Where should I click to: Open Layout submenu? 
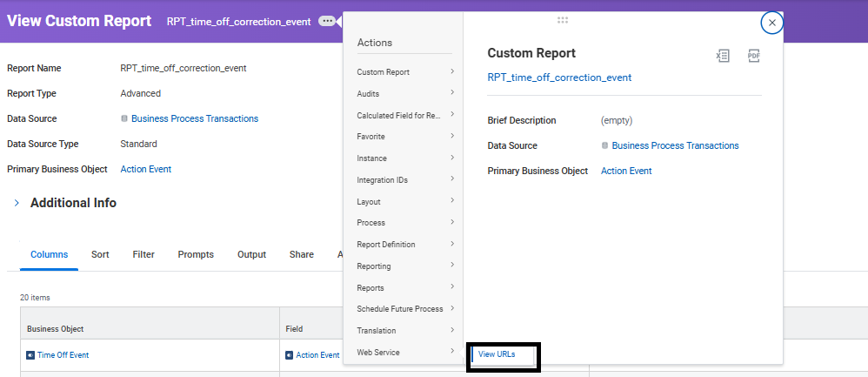[x=405, y=202]
